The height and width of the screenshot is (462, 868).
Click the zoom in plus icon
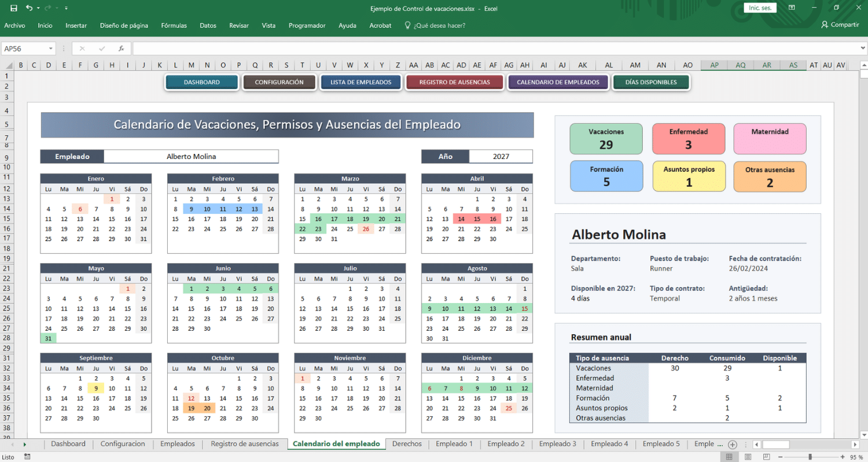[x=841, y=457]
